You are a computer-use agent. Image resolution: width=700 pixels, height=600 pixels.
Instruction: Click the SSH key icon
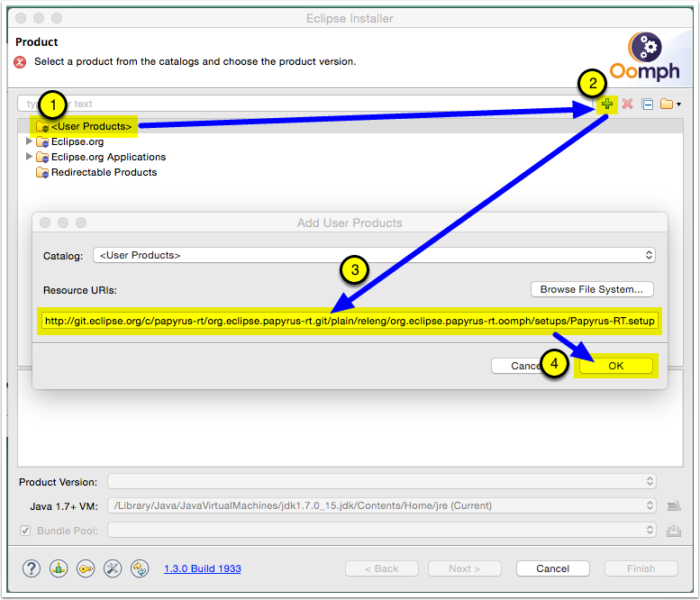(86, 568)
